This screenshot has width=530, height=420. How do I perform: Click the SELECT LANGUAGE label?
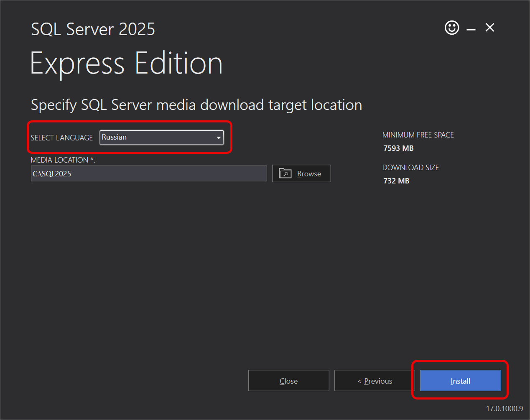(x=62, y=137)
